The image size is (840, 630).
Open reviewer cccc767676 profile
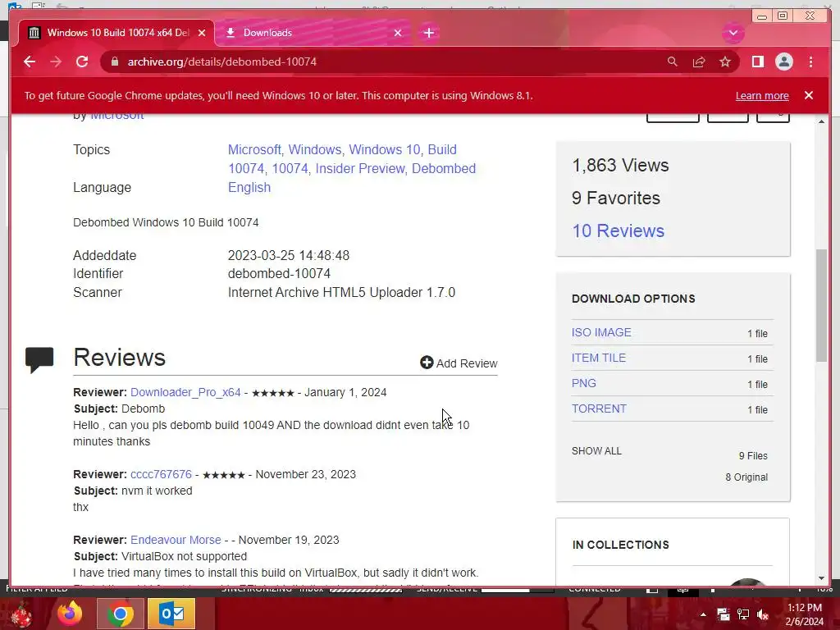pos(161,474)
